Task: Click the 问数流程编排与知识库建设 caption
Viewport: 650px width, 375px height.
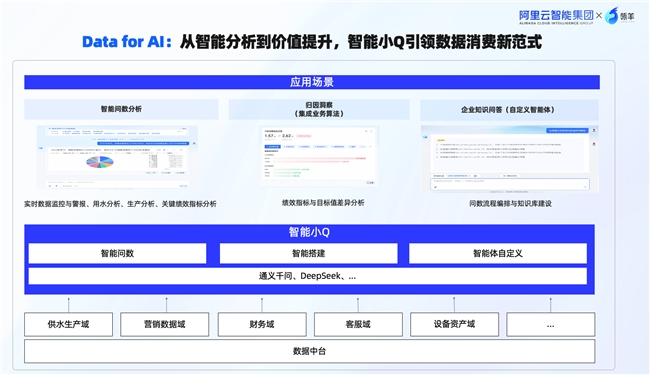Action: tap(510, 203)
